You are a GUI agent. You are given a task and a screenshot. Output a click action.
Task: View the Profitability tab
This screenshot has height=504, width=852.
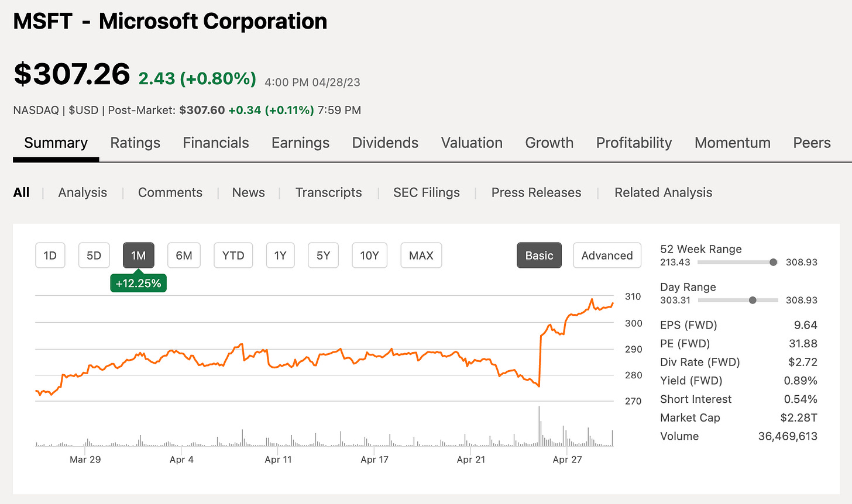[634, 143]
